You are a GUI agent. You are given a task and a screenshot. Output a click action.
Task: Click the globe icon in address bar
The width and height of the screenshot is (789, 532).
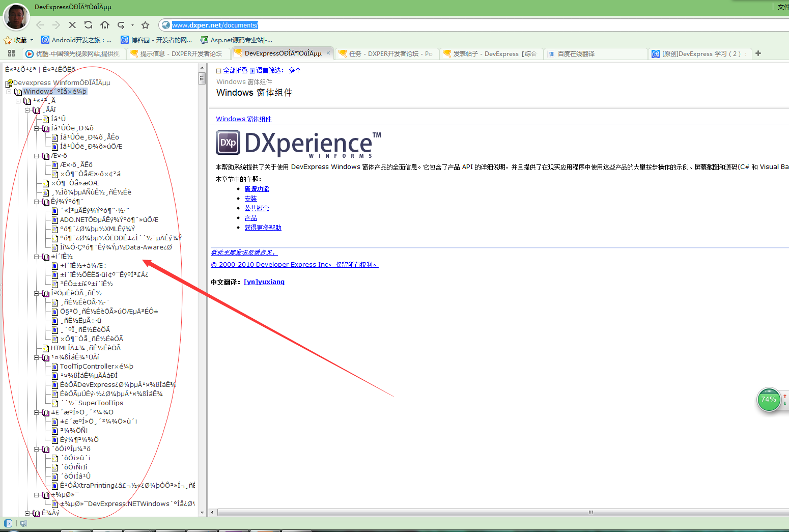[165, 25]
